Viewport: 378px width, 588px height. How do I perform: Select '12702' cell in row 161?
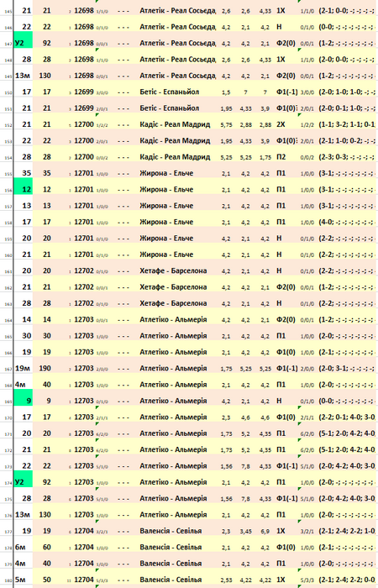(x=84, y=270)
